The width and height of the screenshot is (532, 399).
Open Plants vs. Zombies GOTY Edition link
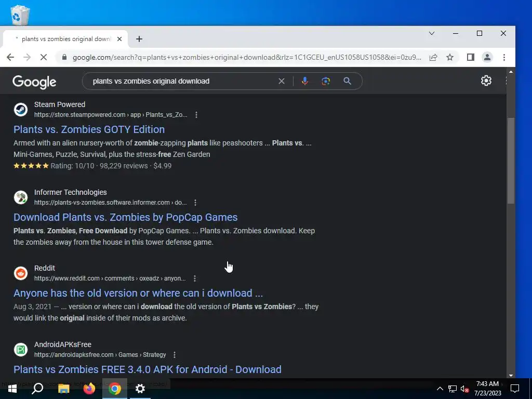coord(89,129)
